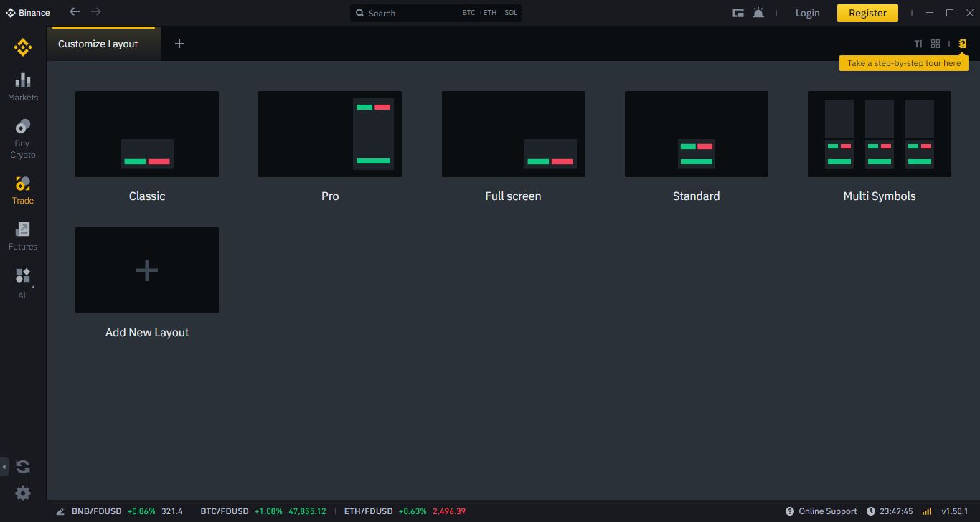The width and height of the screenshot is (980, 522).
Task: Click the yellow help tour icon
Action: tap(963, 44)
